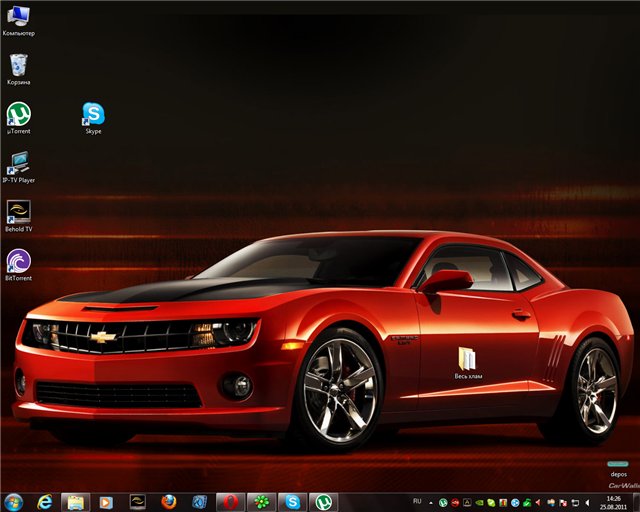The image size is (640, 512).
Task: Click the clock showing 14:26
Action: click(613, 503)
